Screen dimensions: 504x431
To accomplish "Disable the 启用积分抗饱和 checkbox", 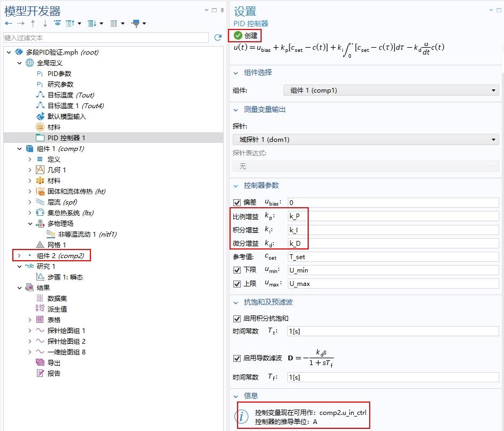I will 236,317.
